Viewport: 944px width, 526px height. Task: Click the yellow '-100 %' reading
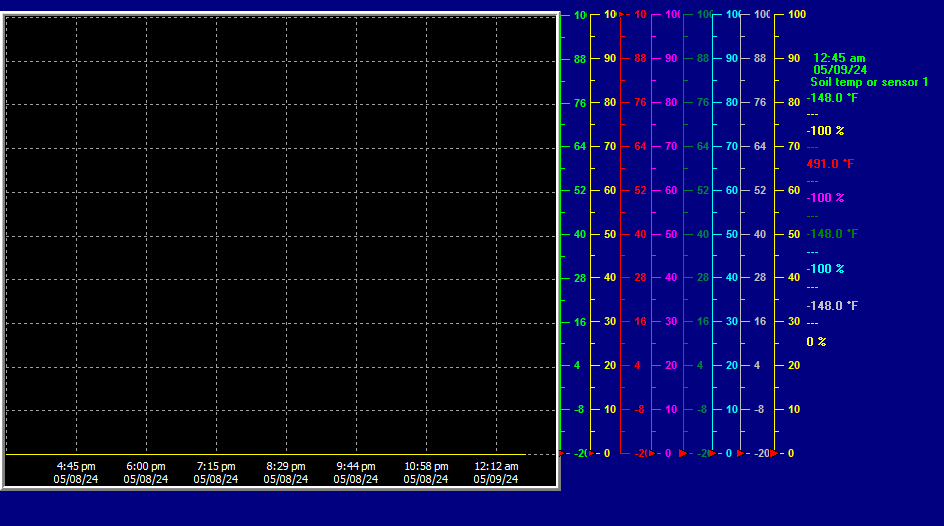click(x=825, y=131)
